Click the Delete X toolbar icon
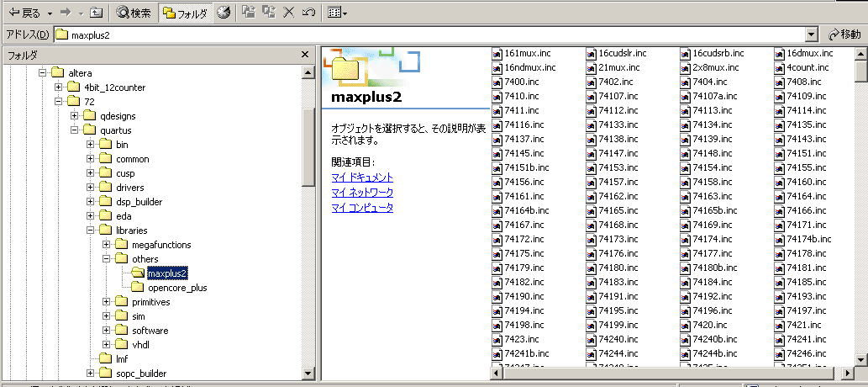This screenshot has width=868, height=387. pyautogui.click(x=288, y=12)
